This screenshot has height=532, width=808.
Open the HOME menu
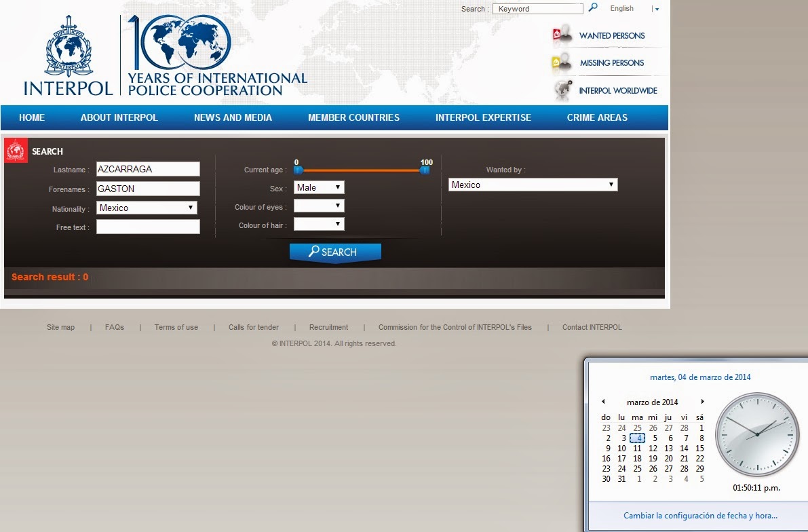coord(32,117)
